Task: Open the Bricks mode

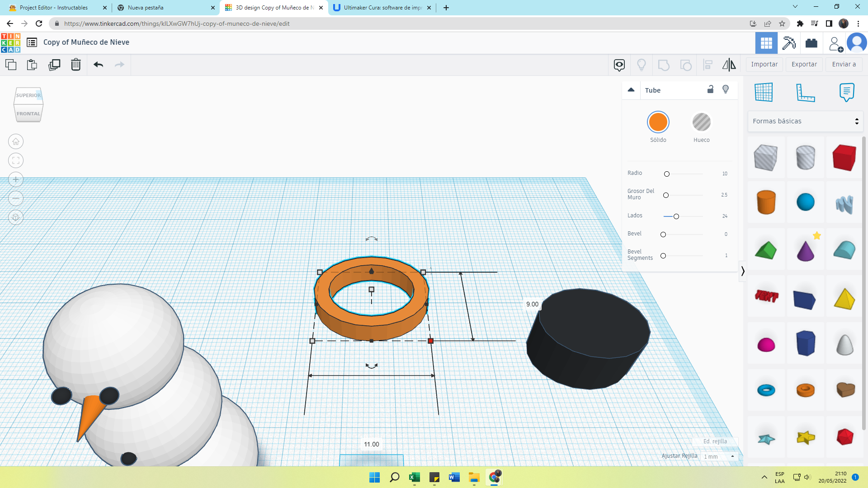Action: 811,43
